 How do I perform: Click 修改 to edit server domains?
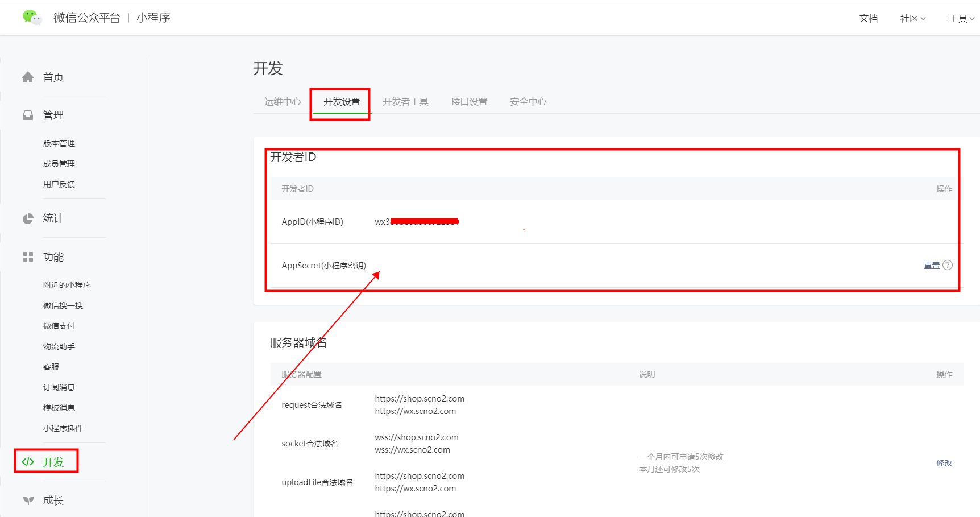click(x=944, y=463)
